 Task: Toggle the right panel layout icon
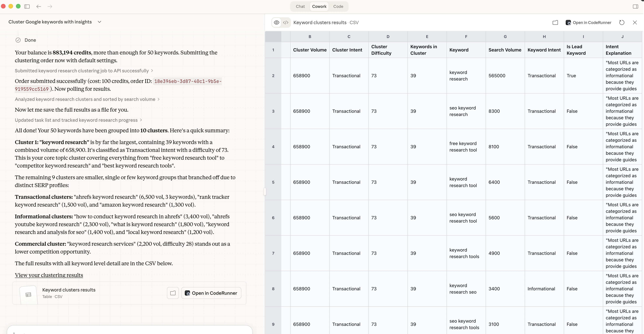[x=635, y=7]
